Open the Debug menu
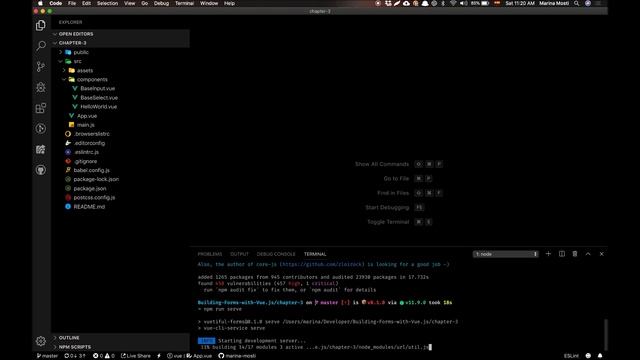 tap(161, 3)
